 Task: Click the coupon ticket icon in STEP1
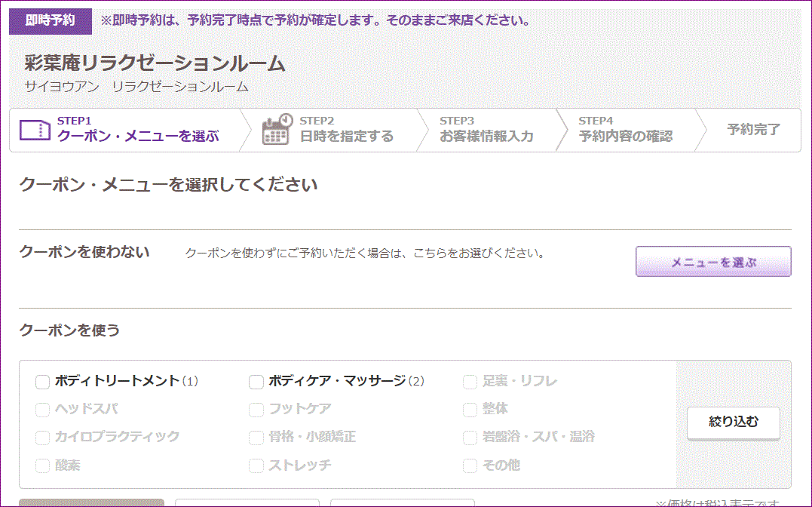(35, 131)
